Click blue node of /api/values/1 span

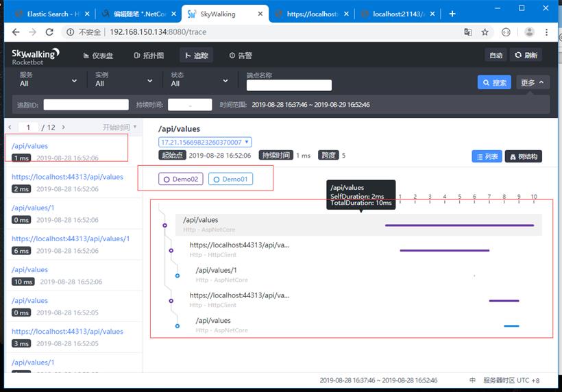pos(178,275)
